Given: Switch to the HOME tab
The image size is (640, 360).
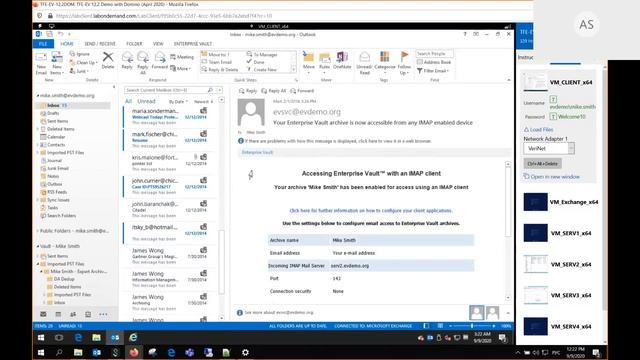Looking at the screenshot, I should point(67,44).
